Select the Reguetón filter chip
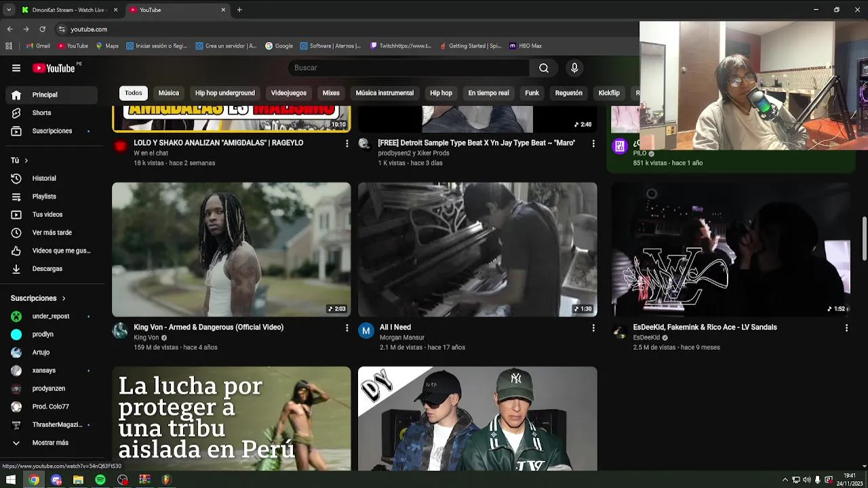Screen dimensions: 868x488 (x=569, y=93)
